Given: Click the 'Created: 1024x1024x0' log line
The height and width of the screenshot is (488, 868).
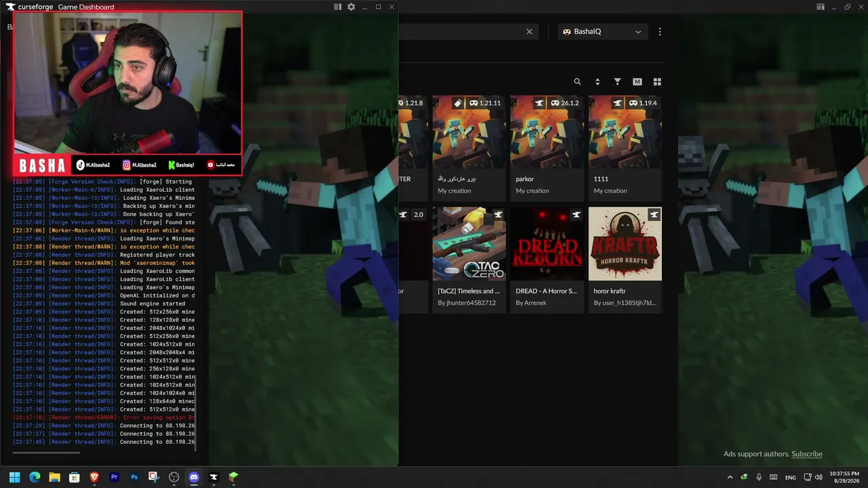Looking at the screenshot, I should [104, 393].
